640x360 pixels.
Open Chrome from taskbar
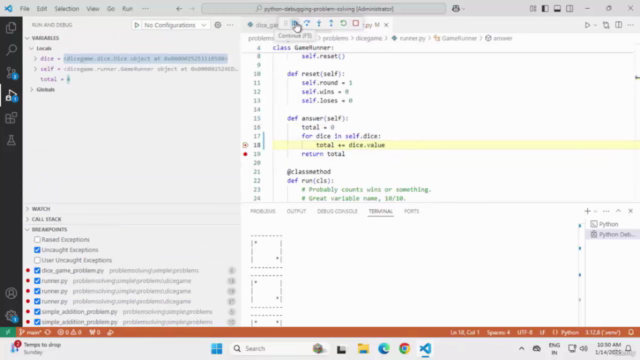point(404,349)
